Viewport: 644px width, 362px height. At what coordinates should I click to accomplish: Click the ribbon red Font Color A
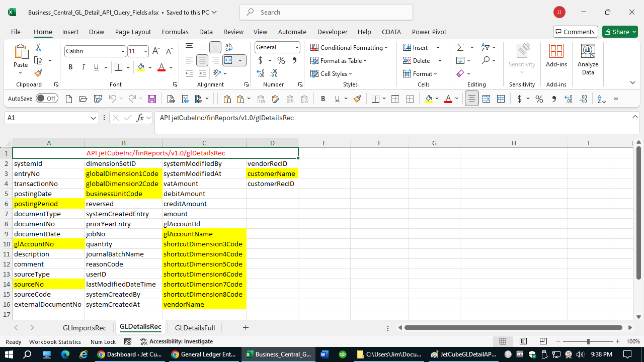pyautogui.click(x=162, y=67)
